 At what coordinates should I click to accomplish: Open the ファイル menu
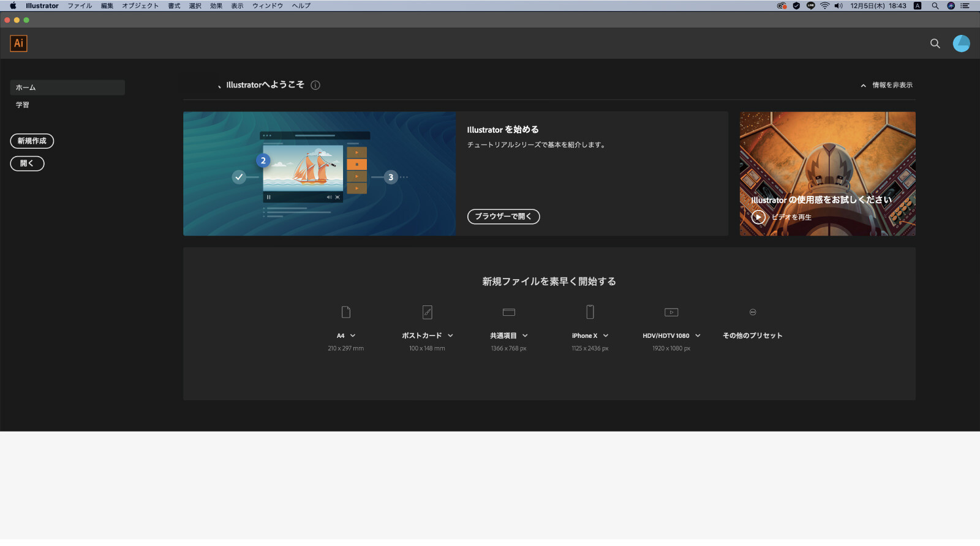click(80, 6)
